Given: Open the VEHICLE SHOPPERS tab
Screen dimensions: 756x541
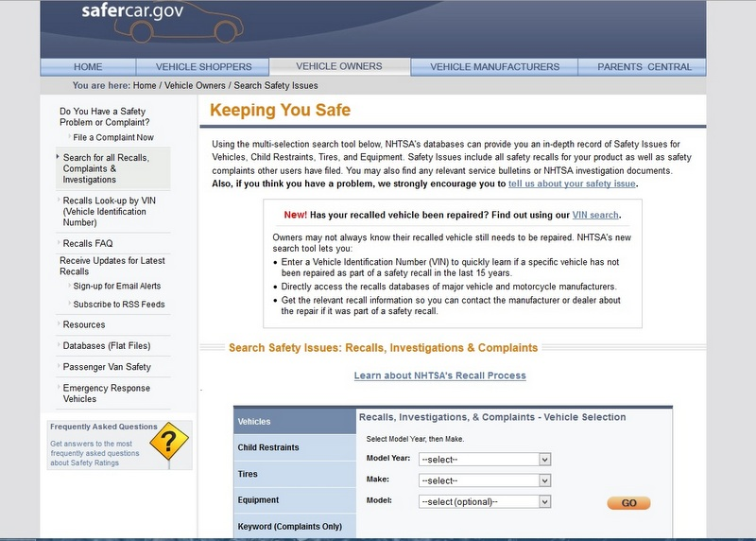Looking at the screenshot, I should pos(203,67).
